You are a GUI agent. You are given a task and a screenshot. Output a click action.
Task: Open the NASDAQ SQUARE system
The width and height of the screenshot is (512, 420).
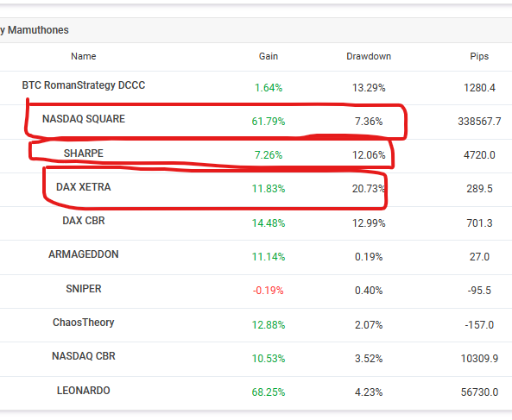[84, 119]
